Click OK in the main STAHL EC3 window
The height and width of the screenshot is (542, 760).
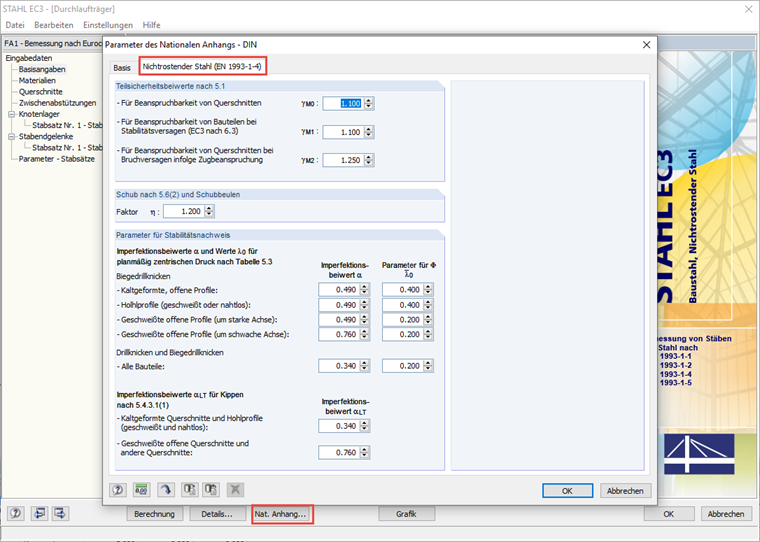click(668, 514)
